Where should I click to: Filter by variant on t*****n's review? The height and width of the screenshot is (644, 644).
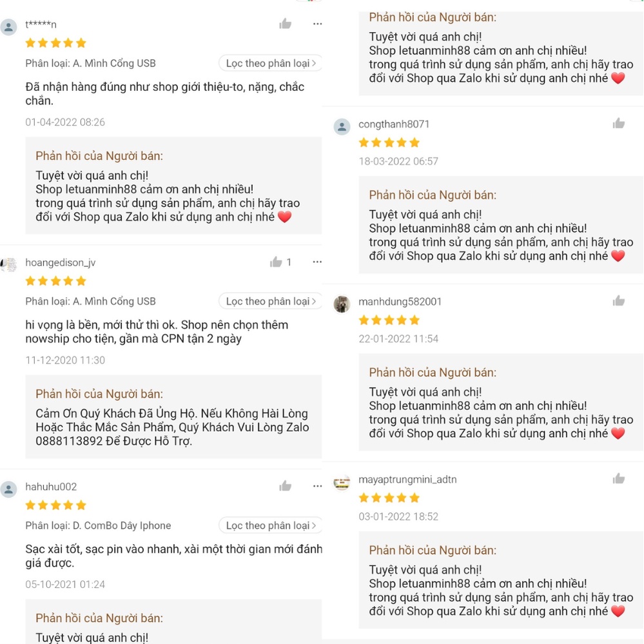tap(270, 63)
